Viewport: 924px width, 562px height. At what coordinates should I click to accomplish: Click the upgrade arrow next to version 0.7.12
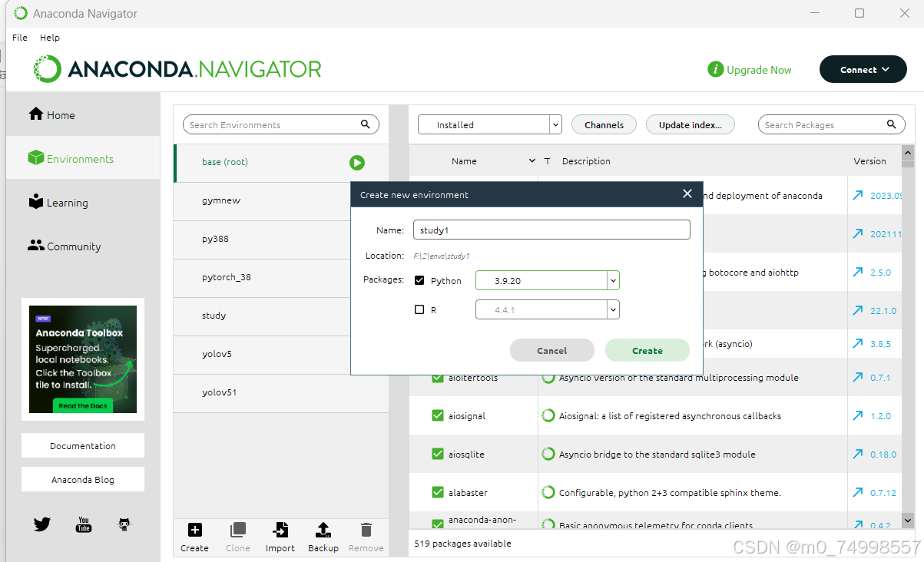pos(858,492)
